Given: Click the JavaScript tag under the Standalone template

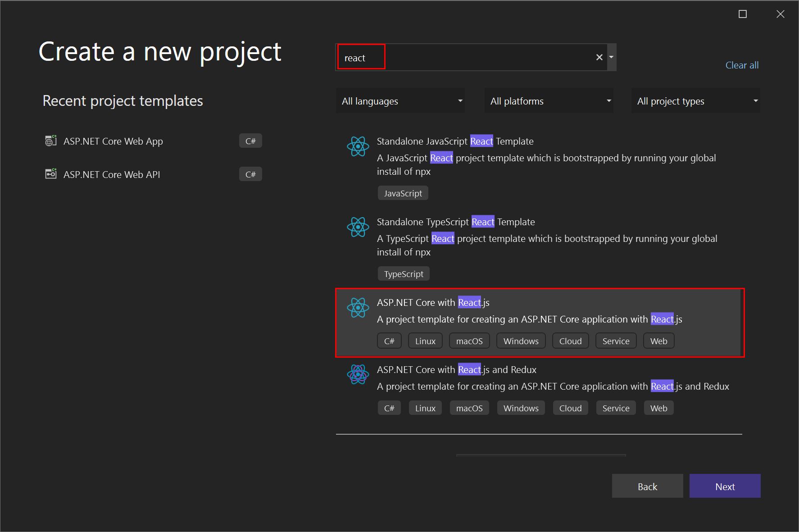Looking at the screenshot, I should coord(403,193).
